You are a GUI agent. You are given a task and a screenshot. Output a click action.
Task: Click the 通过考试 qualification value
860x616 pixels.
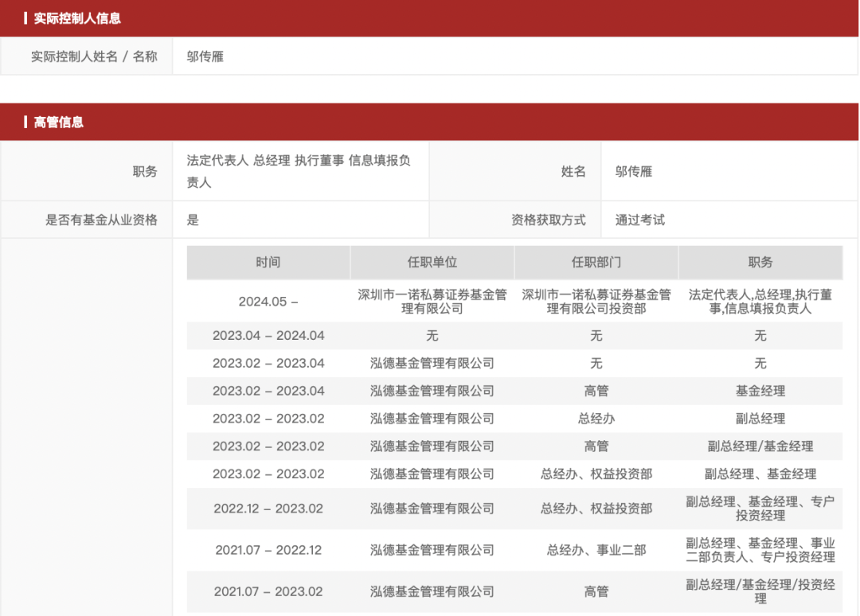[x=637, y=220]
